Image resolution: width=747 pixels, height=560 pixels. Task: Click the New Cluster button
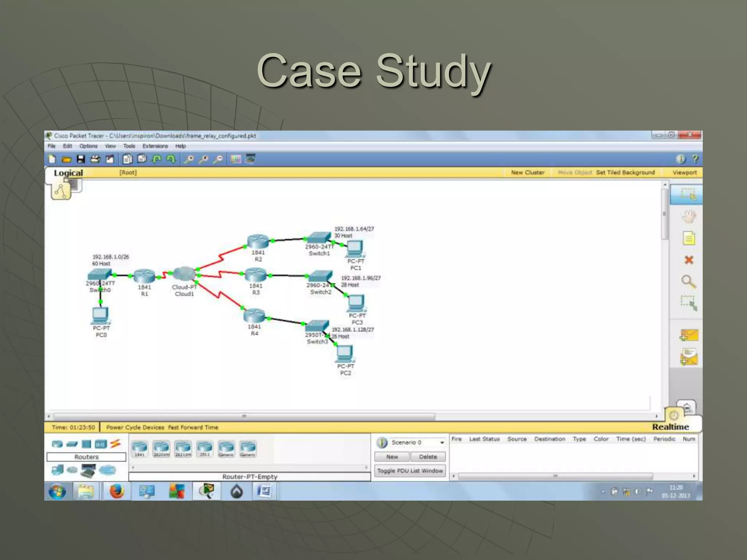[x=528, y=172]
